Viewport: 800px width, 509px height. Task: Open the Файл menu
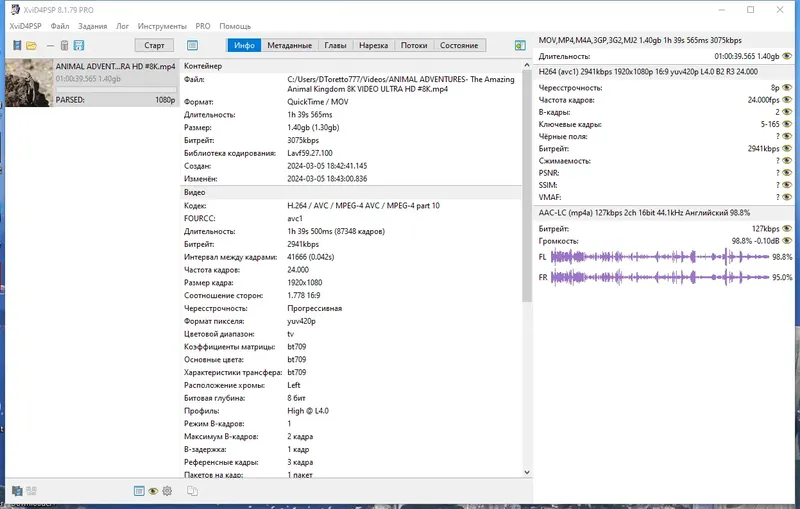point(60,26)
